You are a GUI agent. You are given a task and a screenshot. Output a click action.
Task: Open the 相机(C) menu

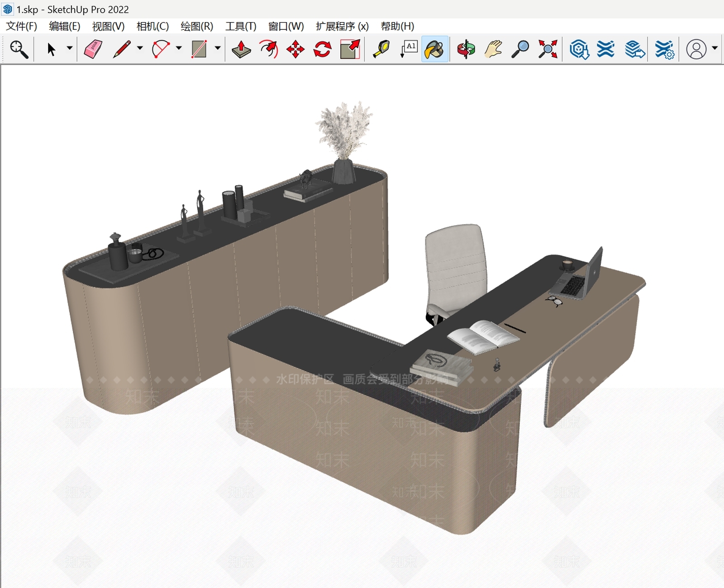[x=152, y=26]
